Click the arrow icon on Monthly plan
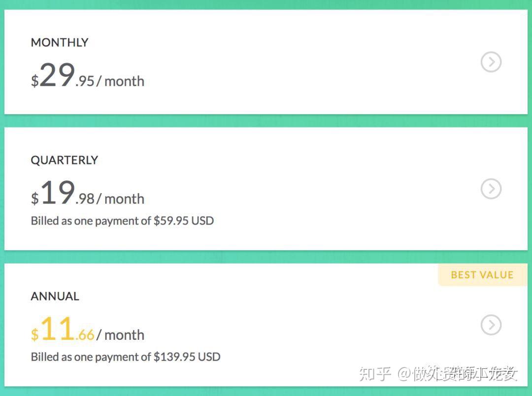 [x=491, y=62]
